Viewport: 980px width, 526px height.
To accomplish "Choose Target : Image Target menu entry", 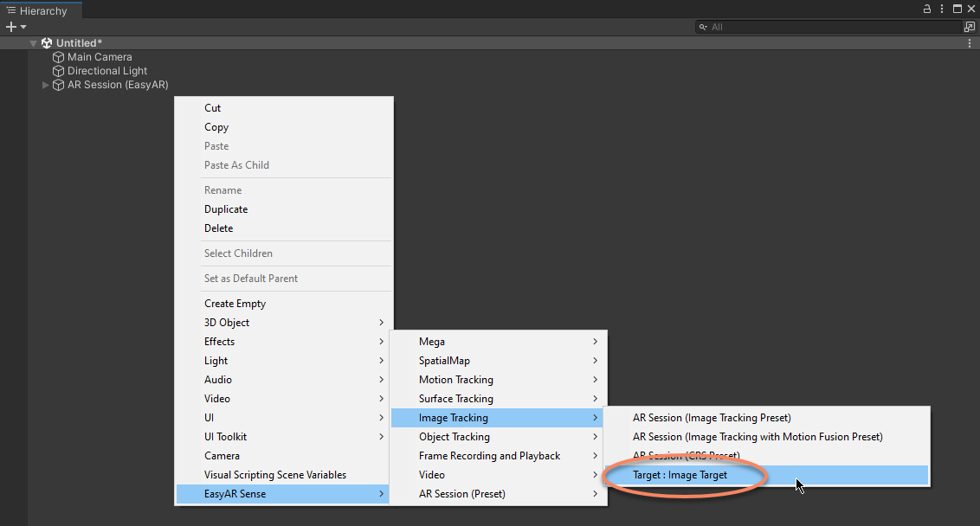I will 680,475.
